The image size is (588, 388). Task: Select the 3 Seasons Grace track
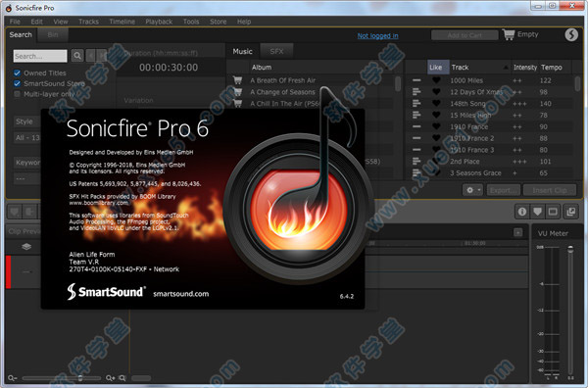475,172
